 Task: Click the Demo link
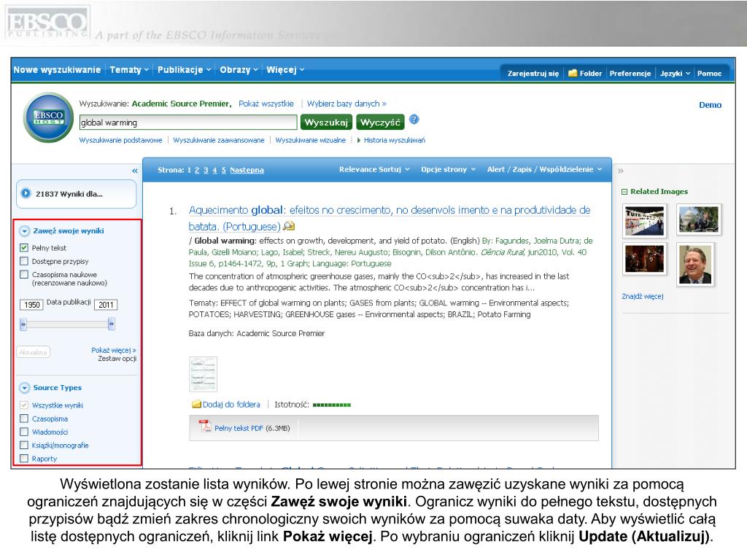pyautogui.click(x=710, y=105)
